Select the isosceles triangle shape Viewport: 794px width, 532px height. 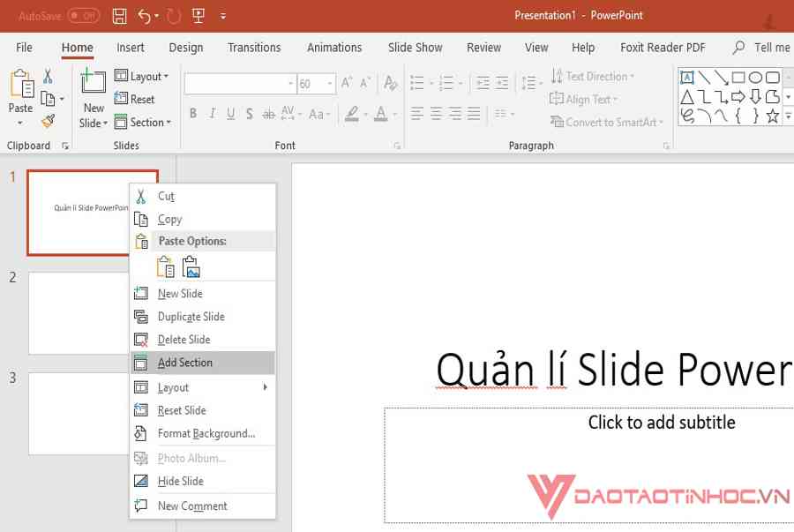[687, 97]
